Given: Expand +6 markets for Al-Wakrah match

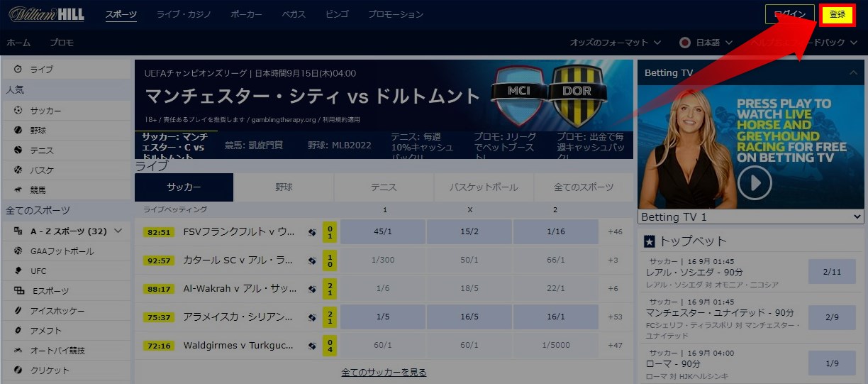Looking at the screenshot, I should click(613, 289).
